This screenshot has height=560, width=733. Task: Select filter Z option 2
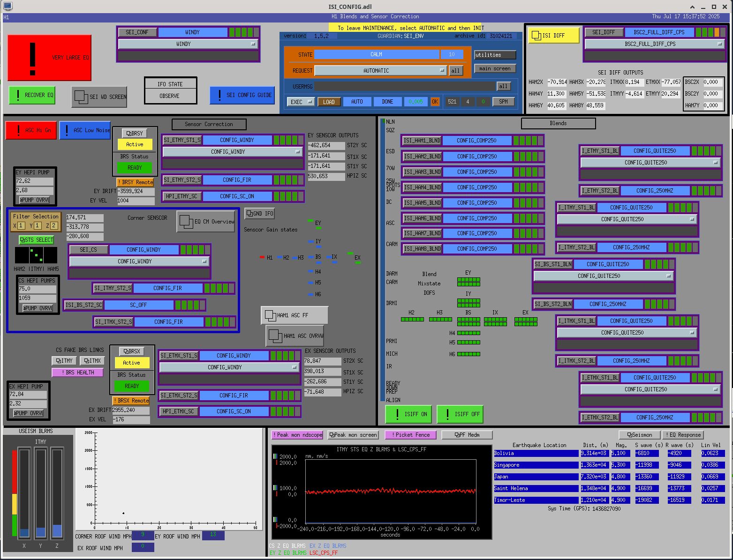54,226
